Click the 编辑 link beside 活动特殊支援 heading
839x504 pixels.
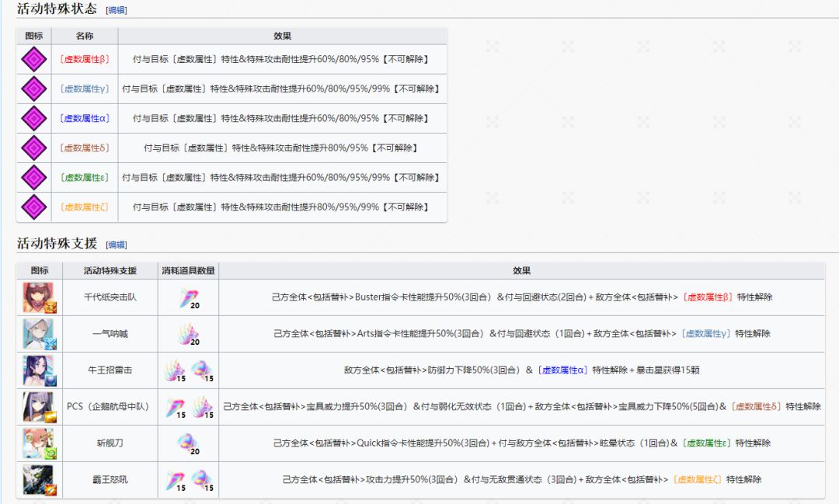coord(117,245)
